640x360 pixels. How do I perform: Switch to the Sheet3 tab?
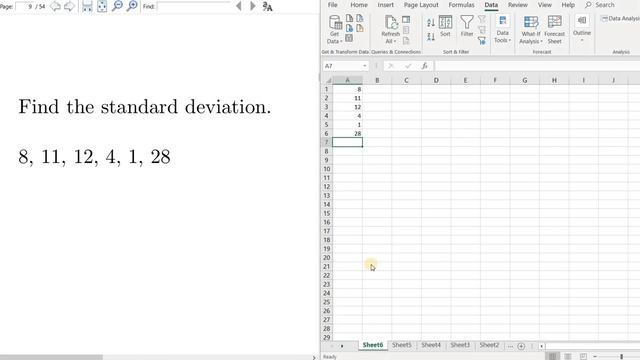point(460,345)
